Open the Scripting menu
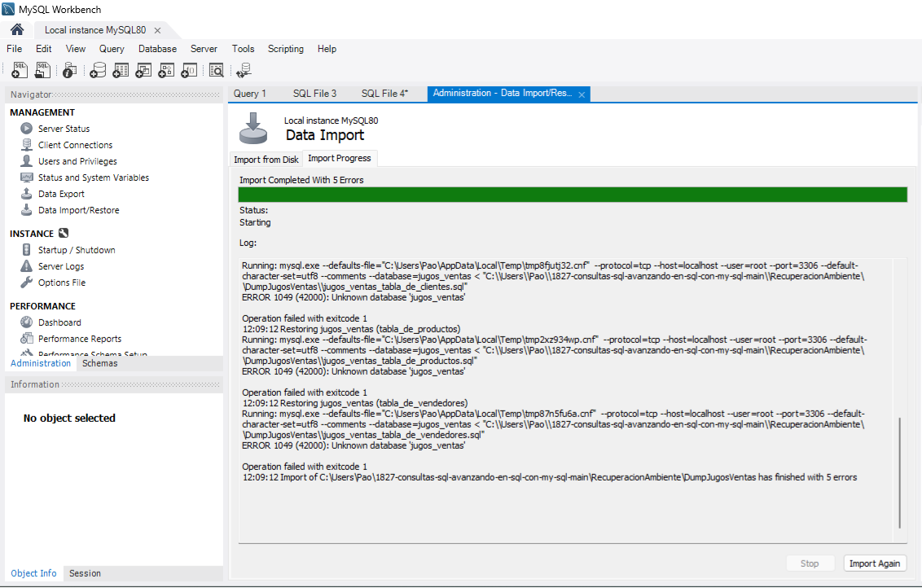 click(286, 49)
